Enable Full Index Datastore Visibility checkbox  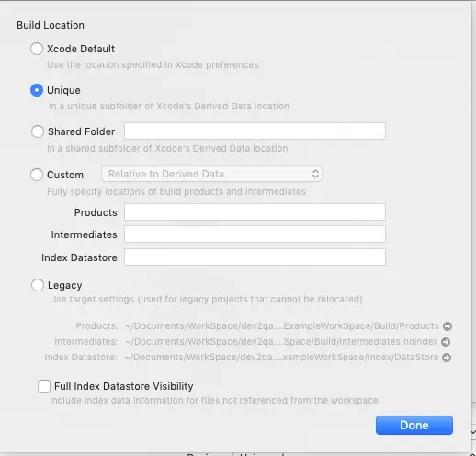tap(44, 386)
